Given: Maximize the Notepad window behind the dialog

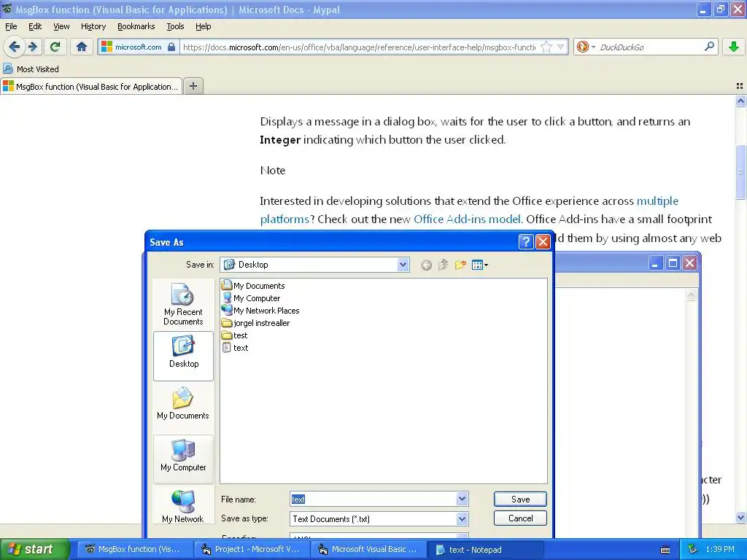Looking at the screenshot, I should click(x=673, y=262).
